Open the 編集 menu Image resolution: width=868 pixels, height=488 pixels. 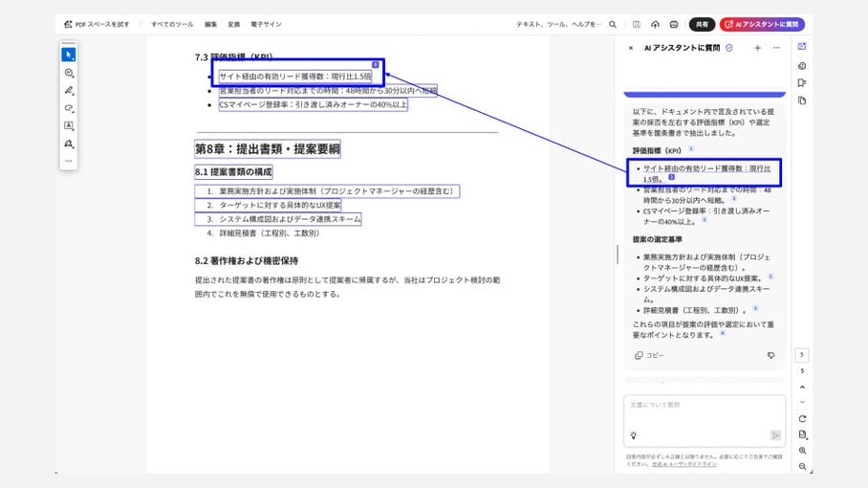pos(210,24)
